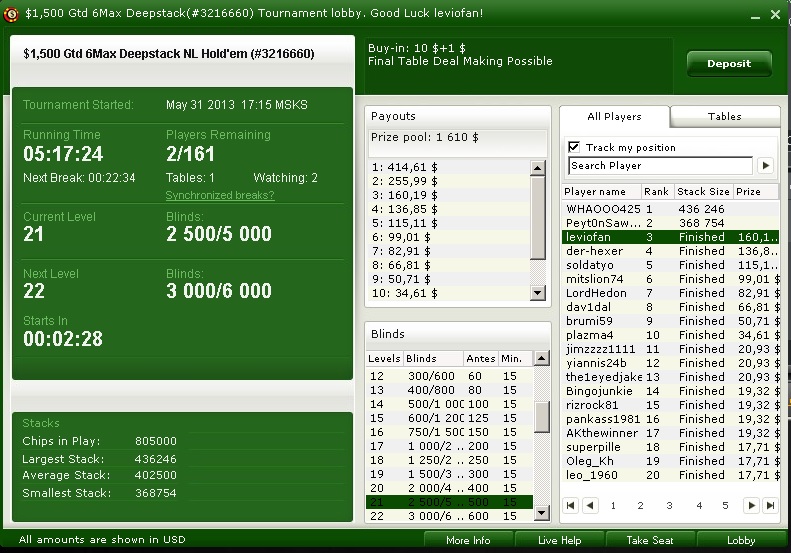791x553 pixels.
Task: Toggle the Track my position checkbox
Action: pos(574,147)
